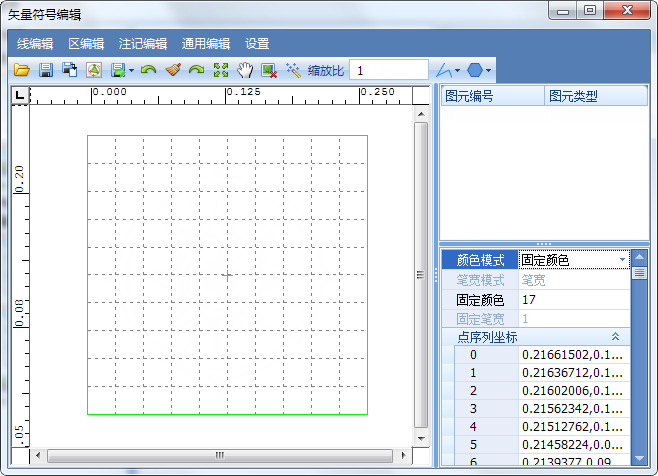The width and height of the screenshot is (658, 476).
Task: Click the 缩放比 zoom ratio input field
Action: point(389,71)
